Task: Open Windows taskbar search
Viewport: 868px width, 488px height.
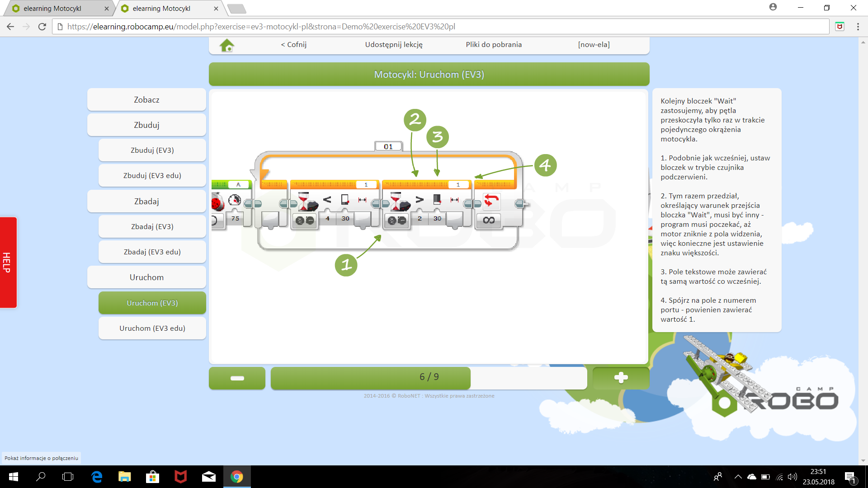Action: coord(41,477)
